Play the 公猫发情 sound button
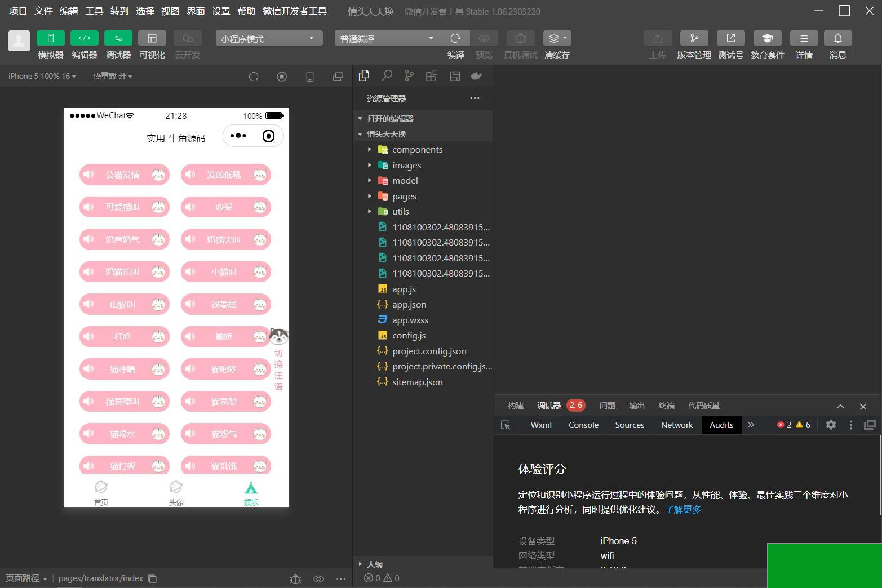 pos(125,175)
